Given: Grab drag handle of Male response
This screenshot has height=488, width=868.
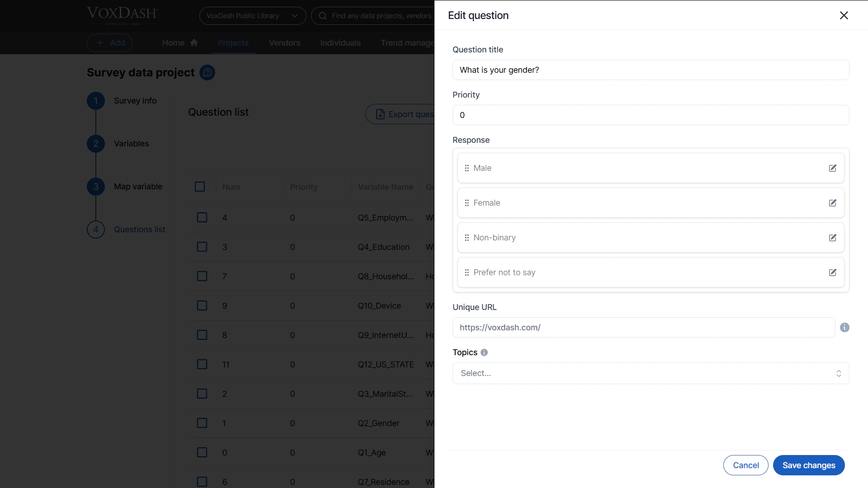Looking at the screenshot, I should 467,168.
